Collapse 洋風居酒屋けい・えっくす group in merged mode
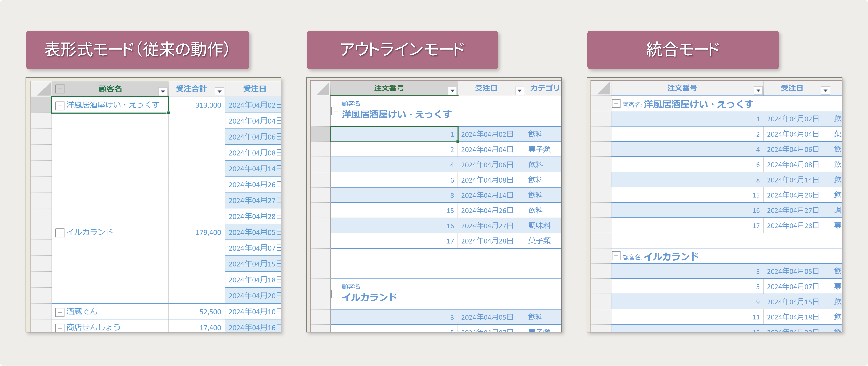The height and width of the screenshot is (366, 868). [x=616, y=103]
